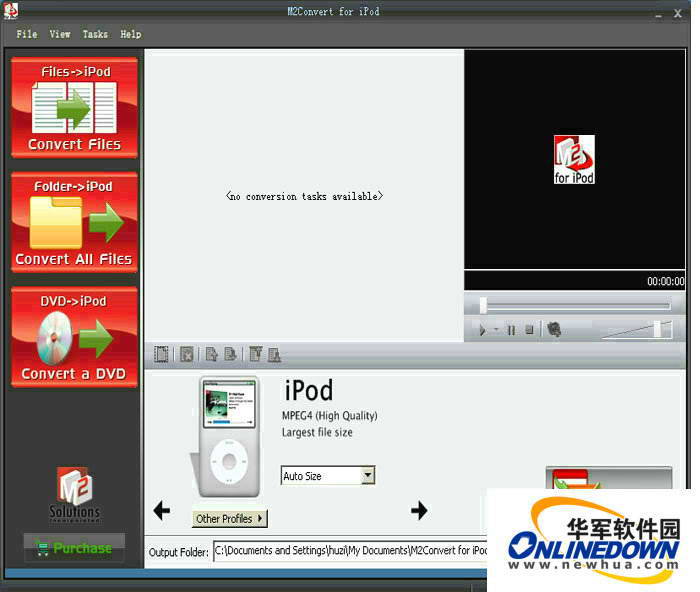
Task: Click the Purchase button
Action: (74, 548)
